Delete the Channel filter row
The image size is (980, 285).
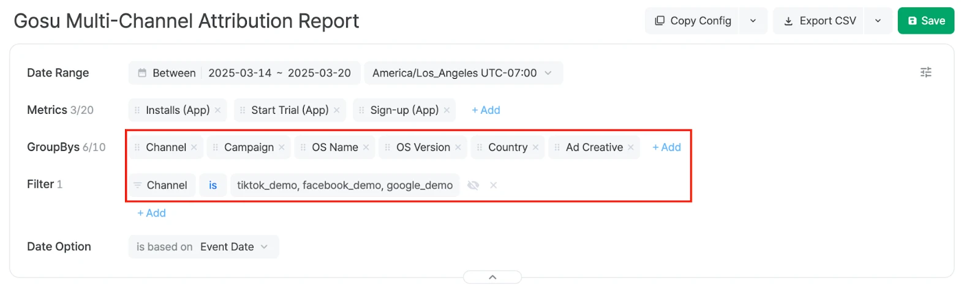[493, 185]
